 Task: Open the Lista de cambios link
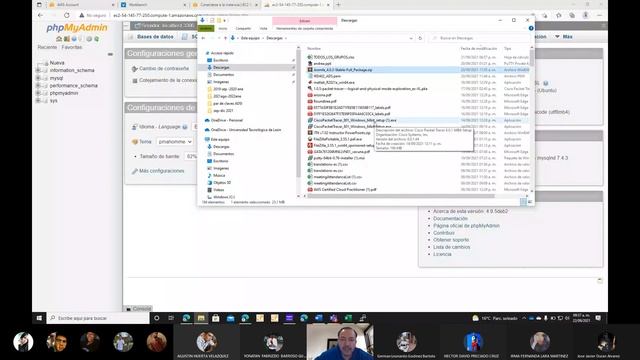coord(452,247)
